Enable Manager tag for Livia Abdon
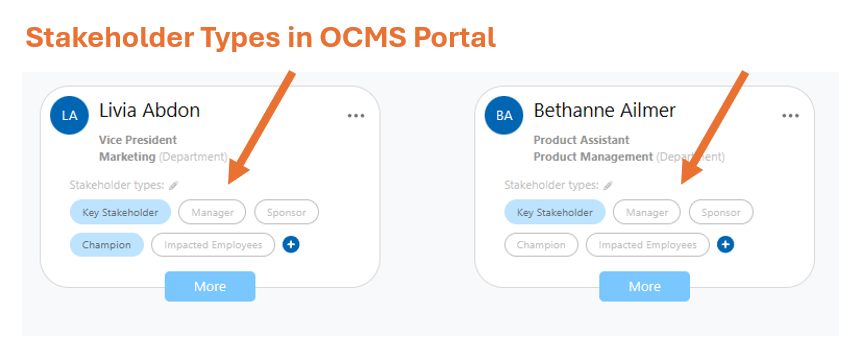865x361 pixels. click(x=212, y=212)
